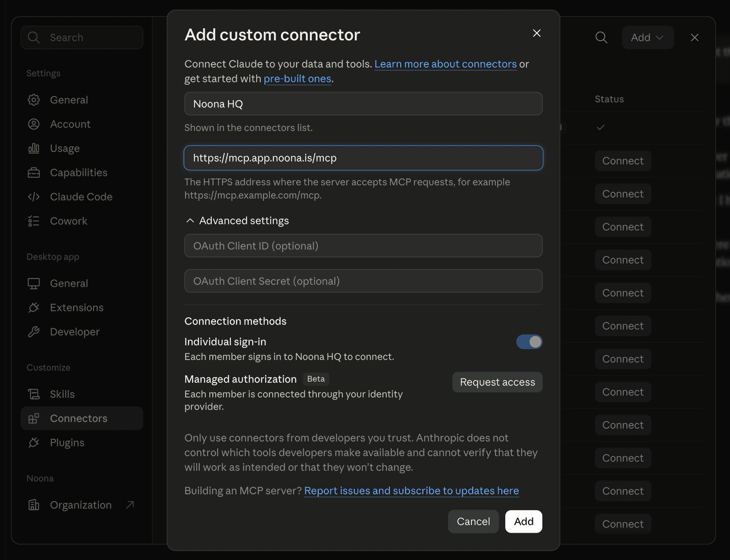
Task: Click the Cowork checklist icon
Action: click(x=34, y=221)
